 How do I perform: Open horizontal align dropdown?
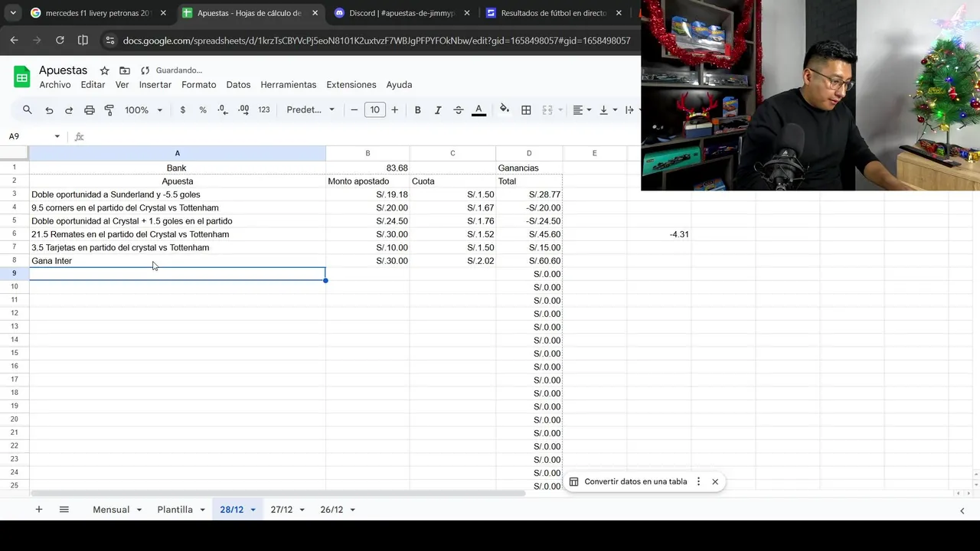582,110
